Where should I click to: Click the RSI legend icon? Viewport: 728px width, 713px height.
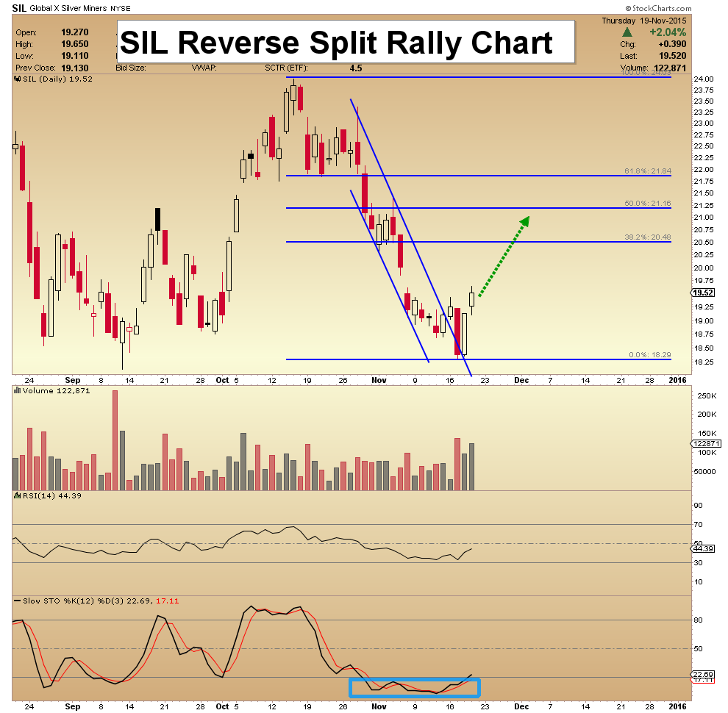point(18,495)
